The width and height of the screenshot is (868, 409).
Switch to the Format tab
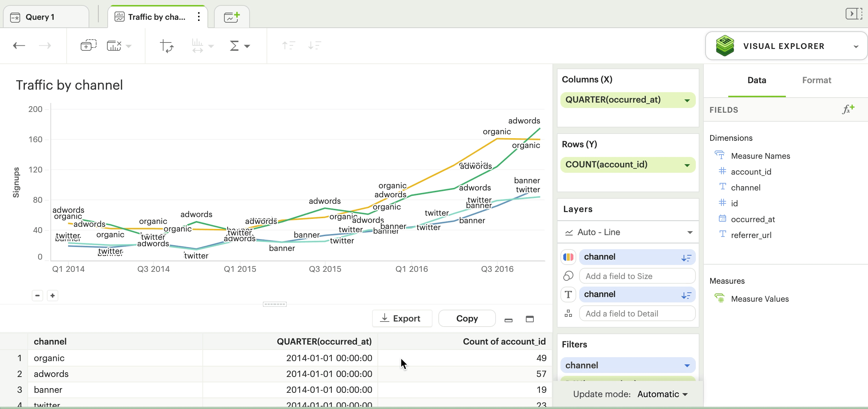[x=816, y=80]
